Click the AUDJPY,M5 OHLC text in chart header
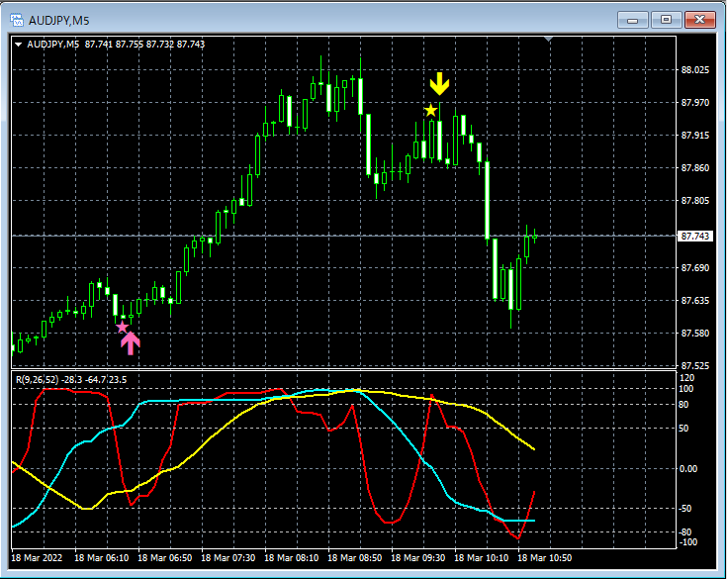 [116, 45]
